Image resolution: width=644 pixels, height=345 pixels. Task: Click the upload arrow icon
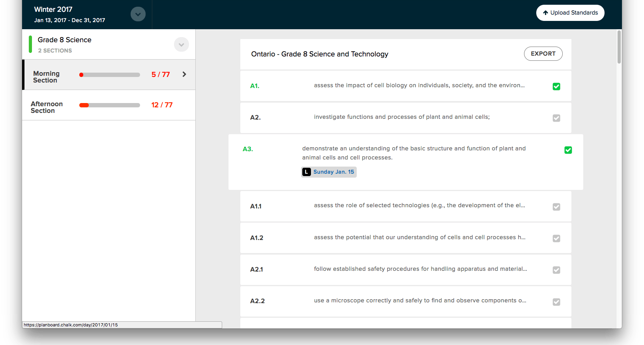(x=545, y=13)
